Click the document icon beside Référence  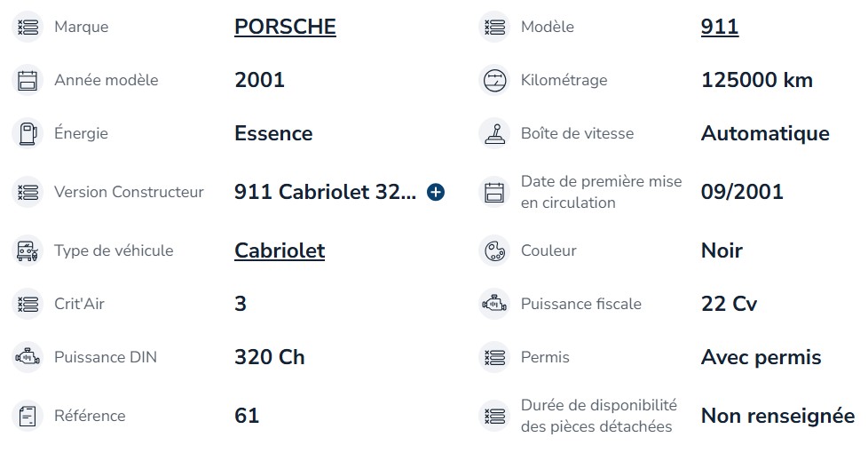(28, 416)
